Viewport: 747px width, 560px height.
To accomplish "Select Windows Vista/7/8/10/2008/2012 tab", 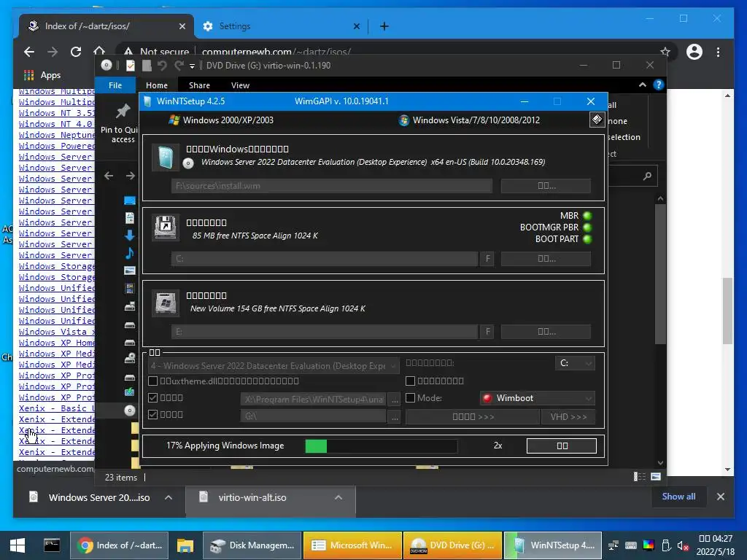I will 469,120.
